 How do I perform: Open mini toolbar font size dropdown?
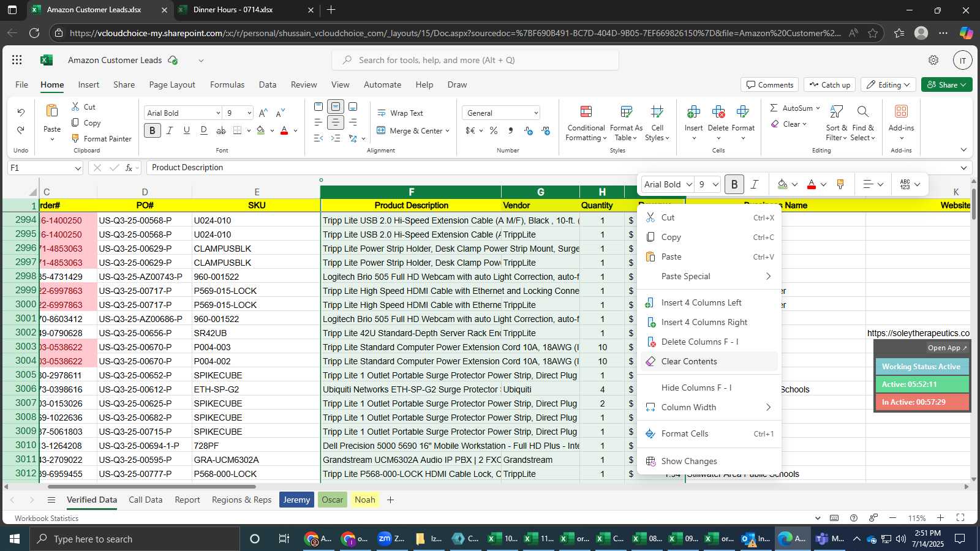pos(715,184)
